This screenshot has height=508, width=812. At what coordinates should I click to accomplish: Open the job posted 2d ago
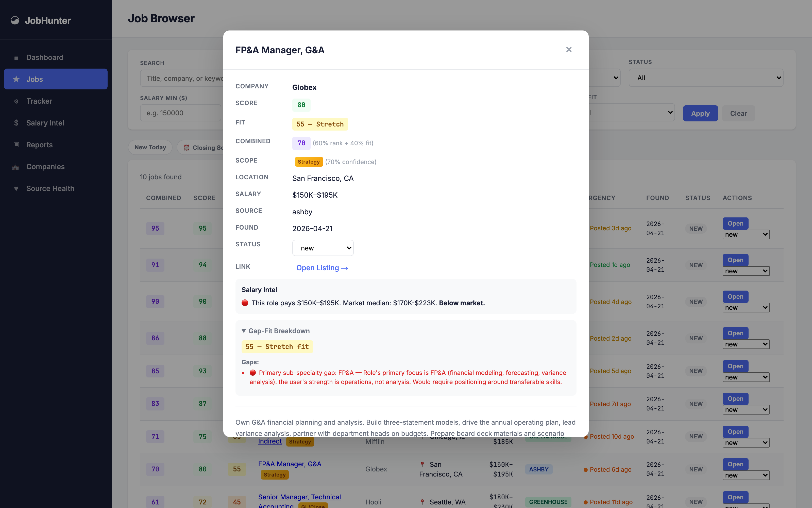pyautogui.click(x=735, y=333)
